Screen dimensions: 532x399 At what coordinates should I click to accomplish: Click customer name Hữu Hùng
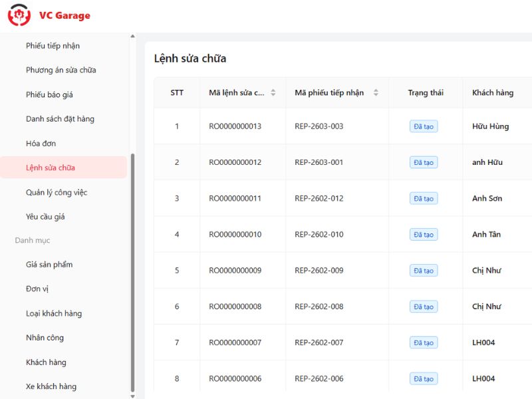coord(490,126)
